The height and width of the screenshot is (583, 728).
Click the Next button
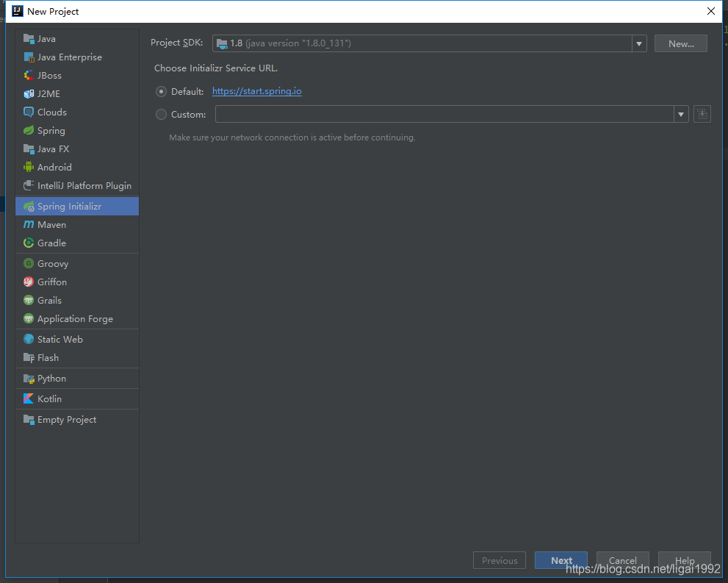pyautogui.click(x=561, y=560)
